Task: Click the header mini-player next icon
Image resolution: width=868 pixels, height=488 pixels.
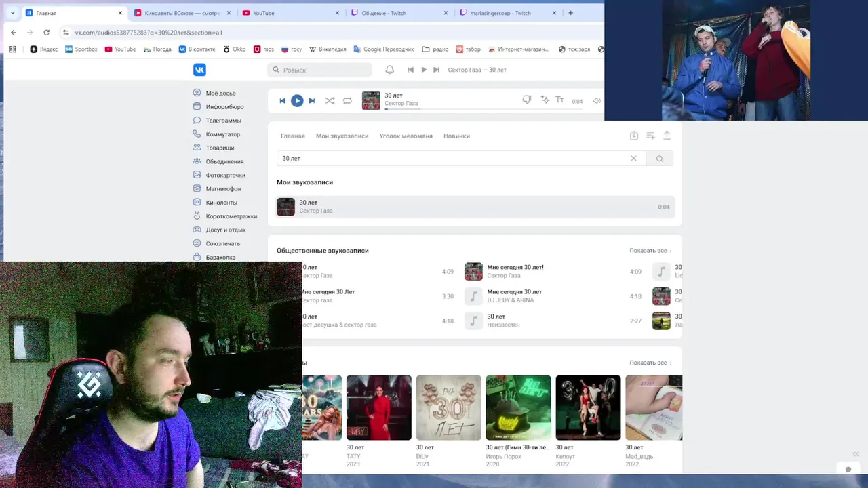Action: click(436, 70)
